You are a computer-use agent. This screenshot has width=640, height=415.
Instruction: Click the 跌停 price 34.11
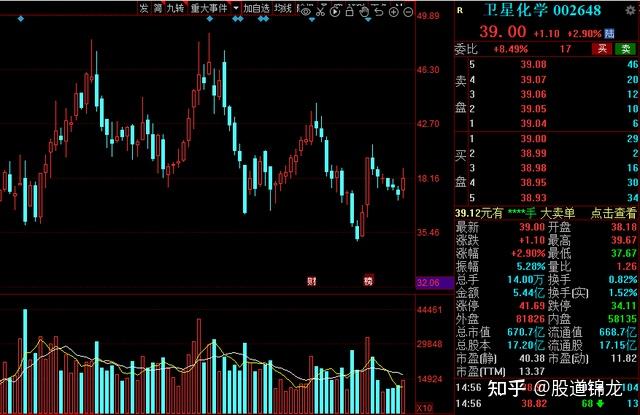(624, 306)
